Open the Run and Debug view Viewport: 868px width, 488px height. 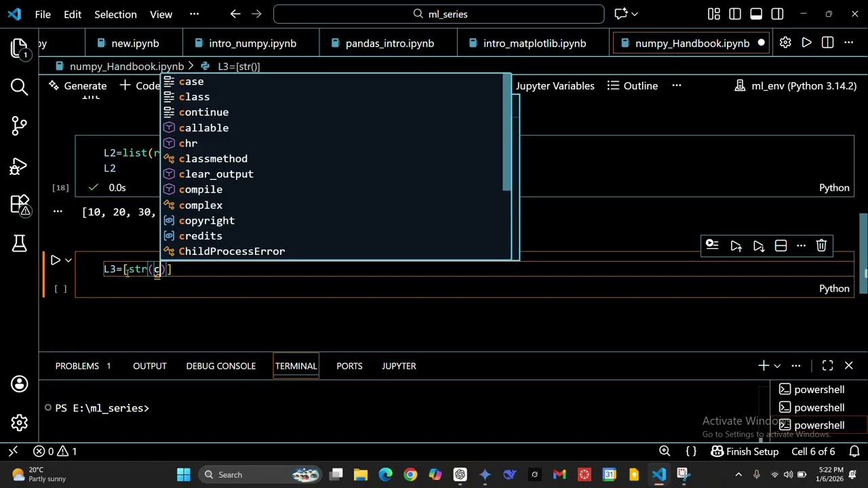point(19,165)
